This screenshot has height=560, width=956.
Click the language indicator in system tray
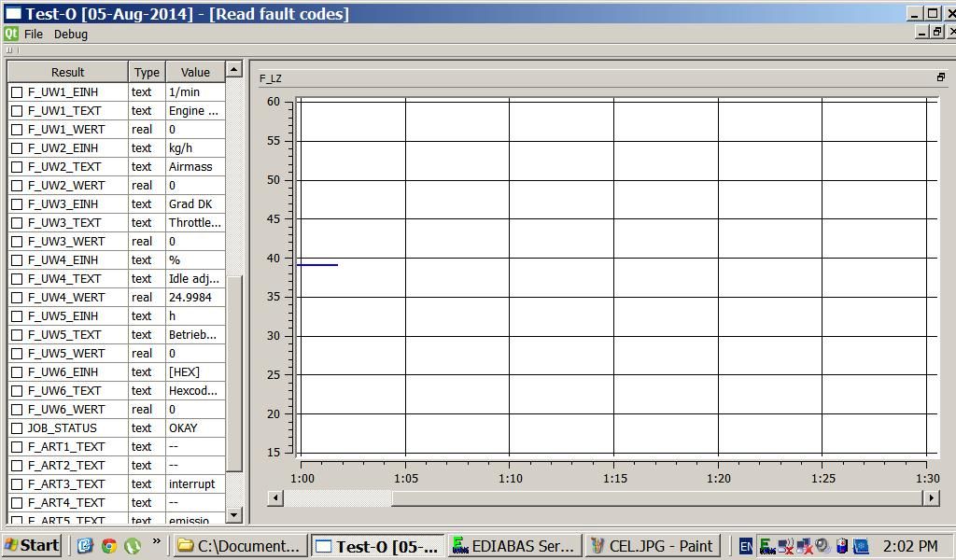(745, 546)
